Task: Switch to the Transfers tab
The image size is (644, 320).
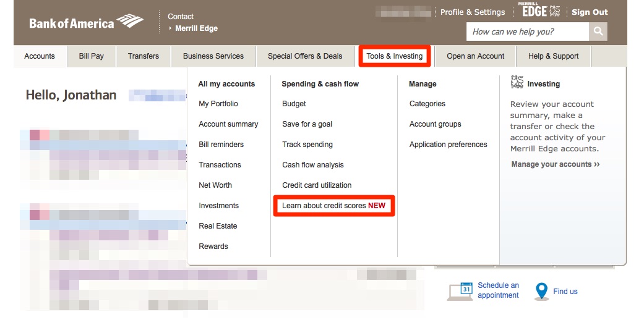Action: [x=144, y=56]
